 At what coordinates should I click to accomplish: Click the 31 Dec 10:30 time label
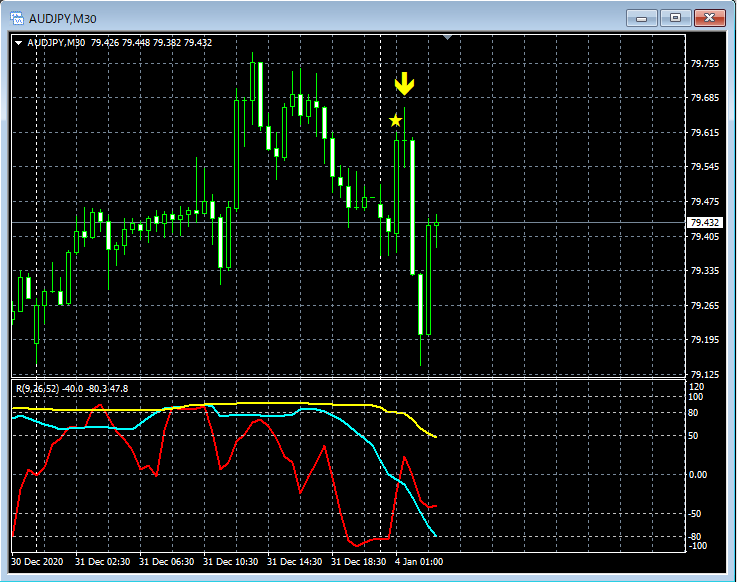pos(231,562)
